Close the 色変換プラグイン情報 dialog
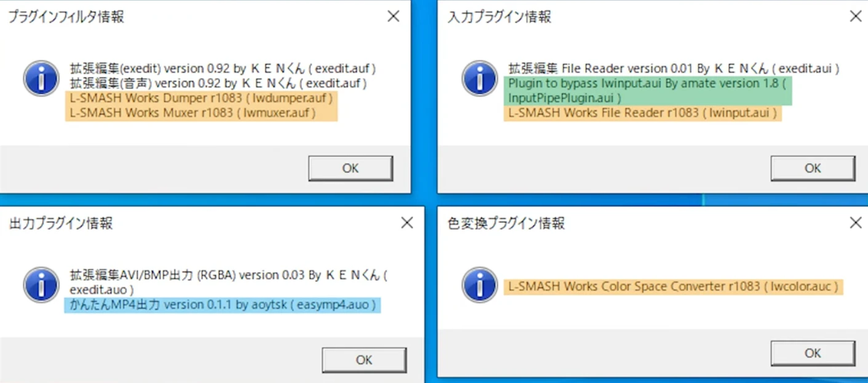Image resolution: width=868 pixels, height=383 pixels. click(x=856, y=223)
